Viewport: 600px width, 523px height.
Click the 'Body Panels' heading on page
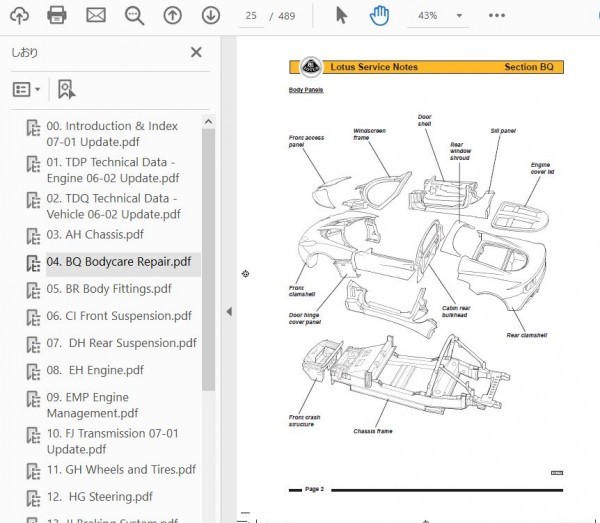point(306,90)
